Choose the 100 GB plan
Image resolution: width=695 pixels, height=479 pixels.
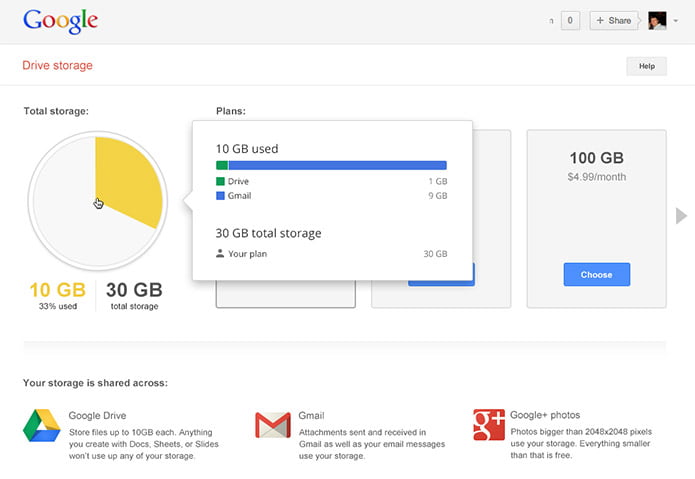[597, 274]
